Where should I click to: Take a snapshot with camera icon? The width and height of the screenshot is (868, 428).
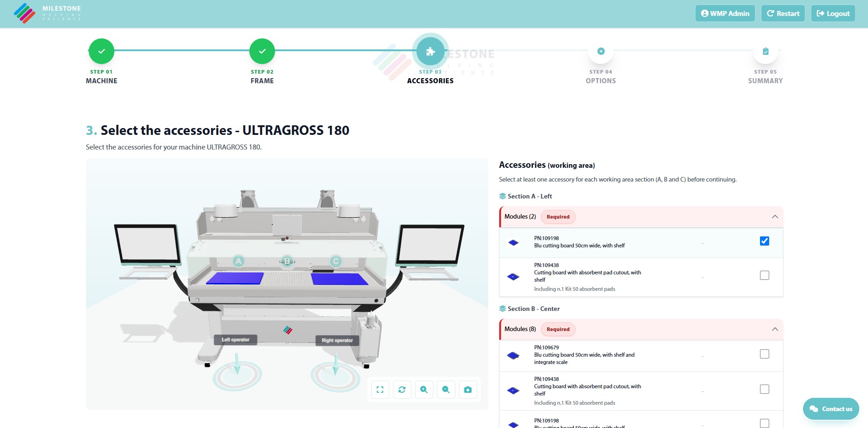tap(468, 390)
